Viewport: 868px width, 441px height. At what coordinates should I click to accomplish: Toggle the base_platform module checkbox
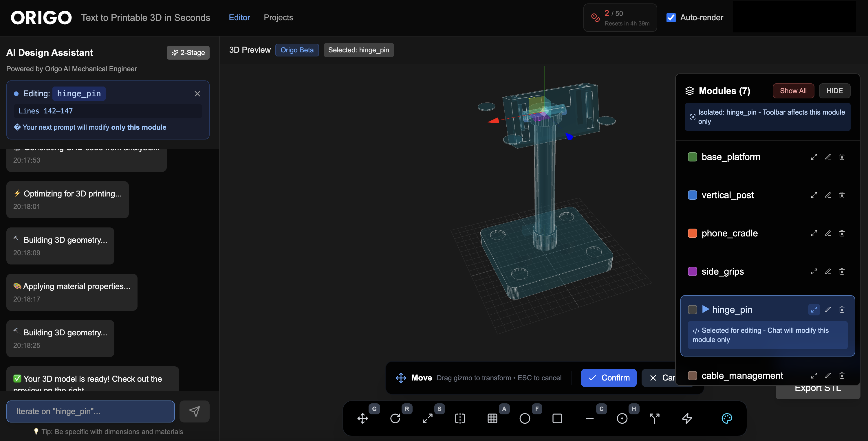tap(693, 157)
